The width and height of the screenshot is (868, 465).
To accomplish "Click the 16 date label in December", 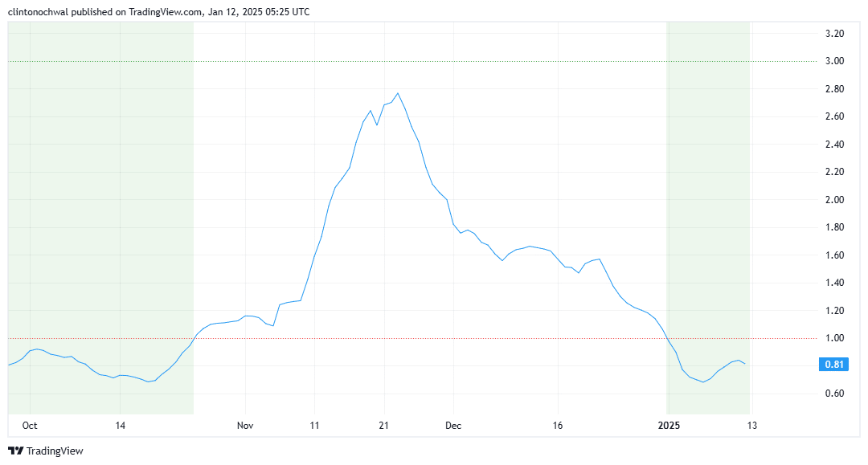I will [558, 425].
